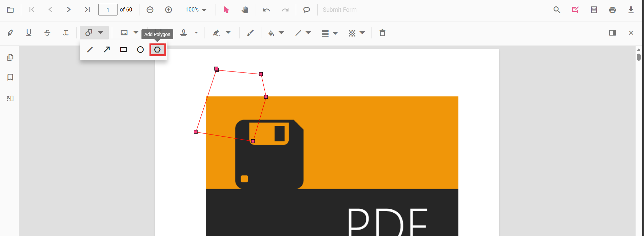Screen dimensions: 644x236
Task: Close the annotation toolbar
Action: pyautogui.click(x=631, y=33)
